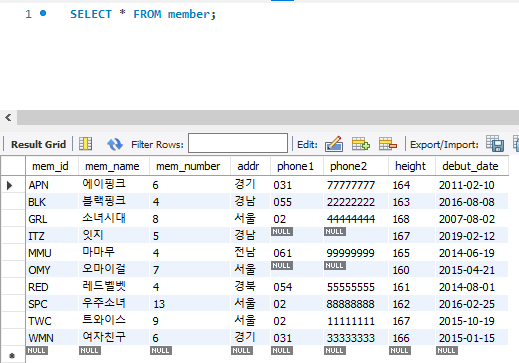Viewport: 519px width, 363px height.
Task: Delete selected rows with the minus icon
Action: click(x=388, y=144)
